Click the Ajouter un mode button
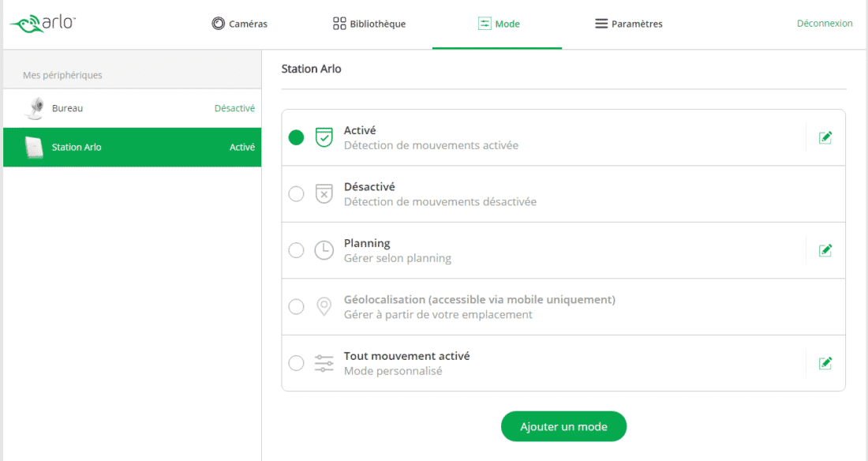Viewport: 868px width, 461px height. pos(563,426)
